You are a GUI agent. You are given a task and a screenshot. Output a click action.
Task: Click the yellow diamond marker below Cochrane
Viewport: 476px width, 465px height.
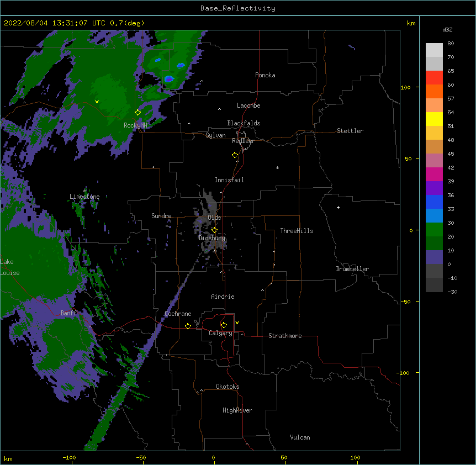pos(188,326)
